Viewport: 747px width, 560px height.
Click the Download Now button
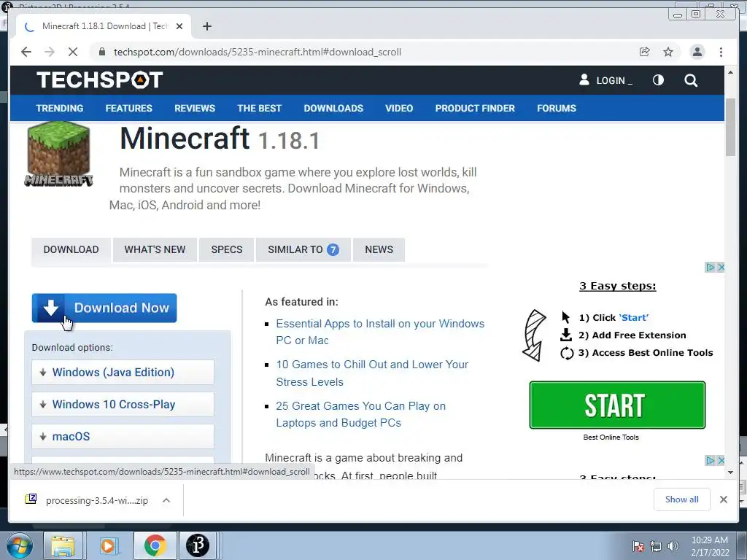click(104, 308)
